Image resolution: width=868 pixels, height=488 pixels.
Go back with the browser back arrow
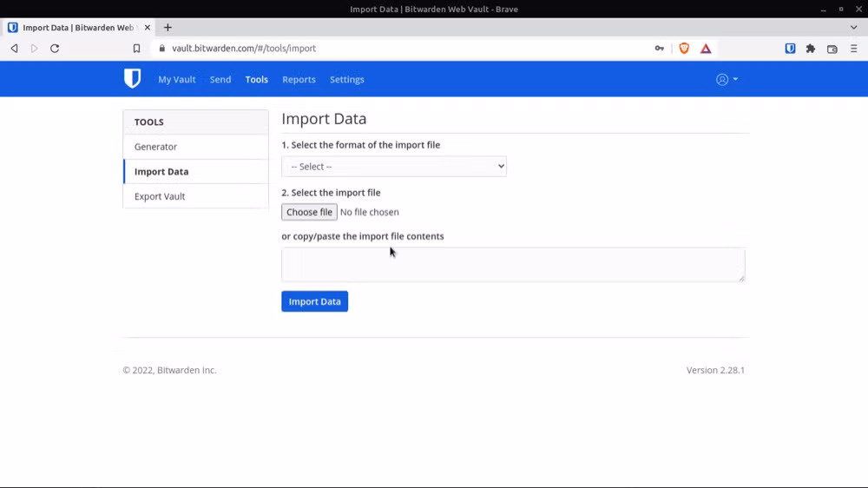15,48
